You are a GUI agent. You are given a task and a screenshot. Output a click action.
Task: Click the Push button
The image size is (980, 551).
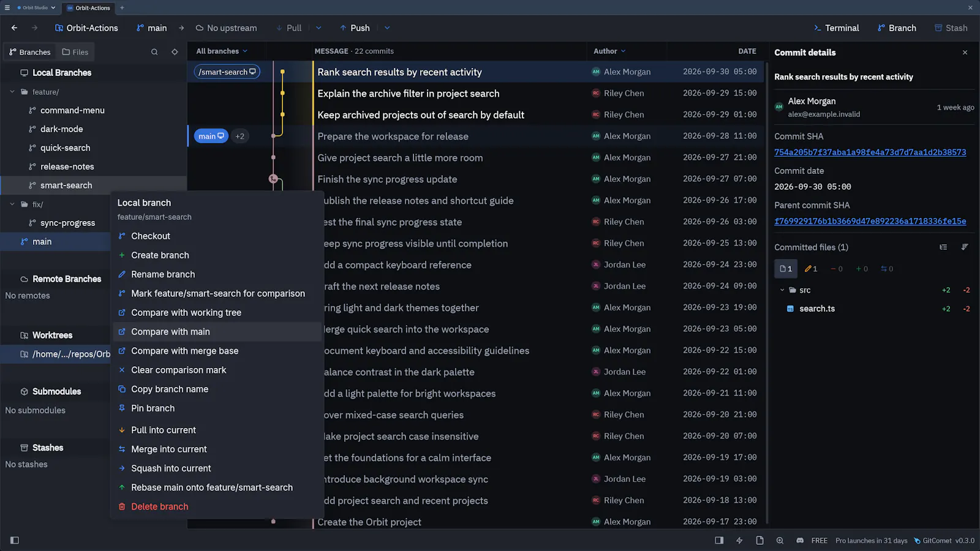coord(355,28)
